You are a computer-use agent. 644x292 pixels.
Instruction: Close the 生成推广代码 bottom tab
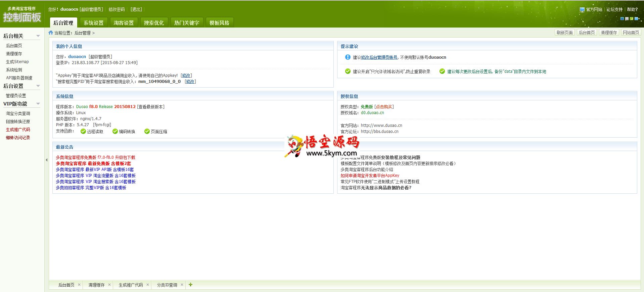click(148, 285)
